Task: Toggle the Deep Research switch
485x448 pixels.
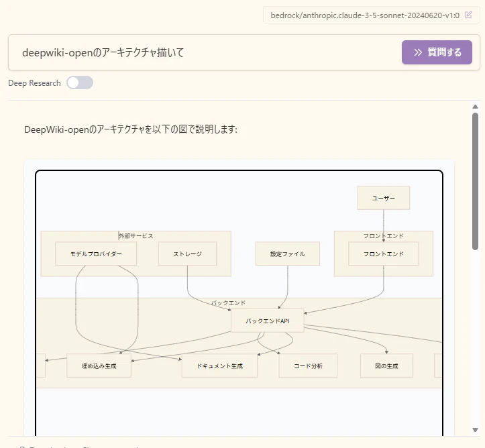Action: 80,82
